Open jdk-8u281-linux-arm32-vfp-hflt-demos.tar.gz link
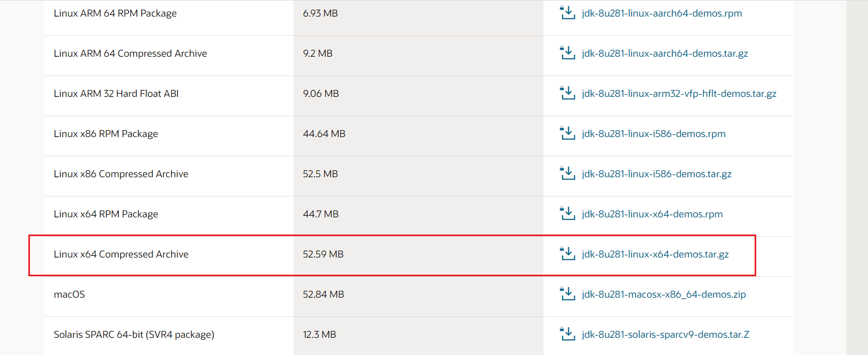This screenshot has height=355, width=868. click(679, 94)
